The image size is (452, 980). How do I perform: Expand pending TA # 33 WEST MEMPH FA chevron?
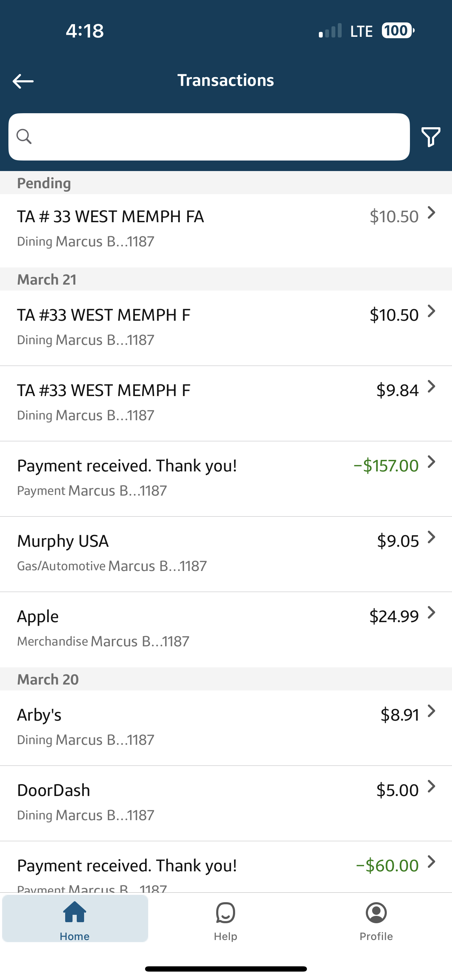431,213
